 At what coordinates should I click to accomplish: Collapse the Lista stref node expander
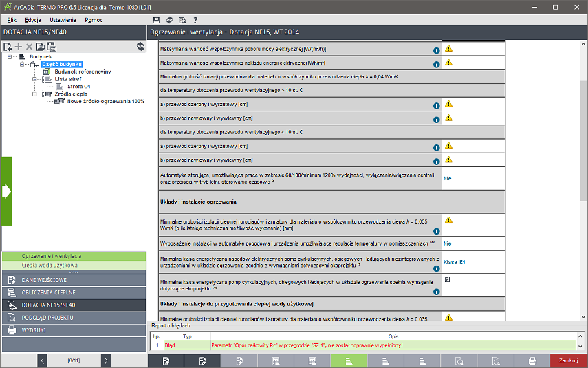pos(34,79)
